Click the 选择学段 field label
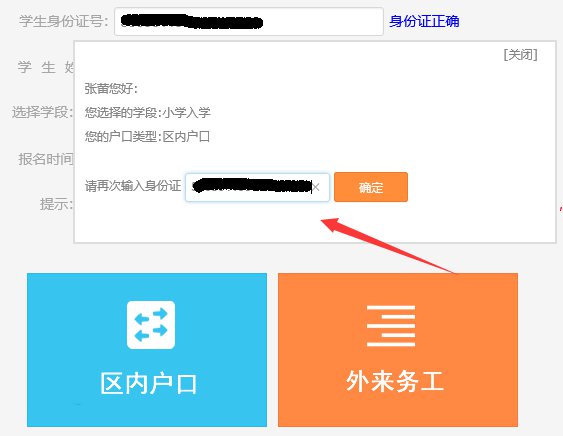This screenshot has height=436, width=563. pyautogui.click(x=42, y=112)
